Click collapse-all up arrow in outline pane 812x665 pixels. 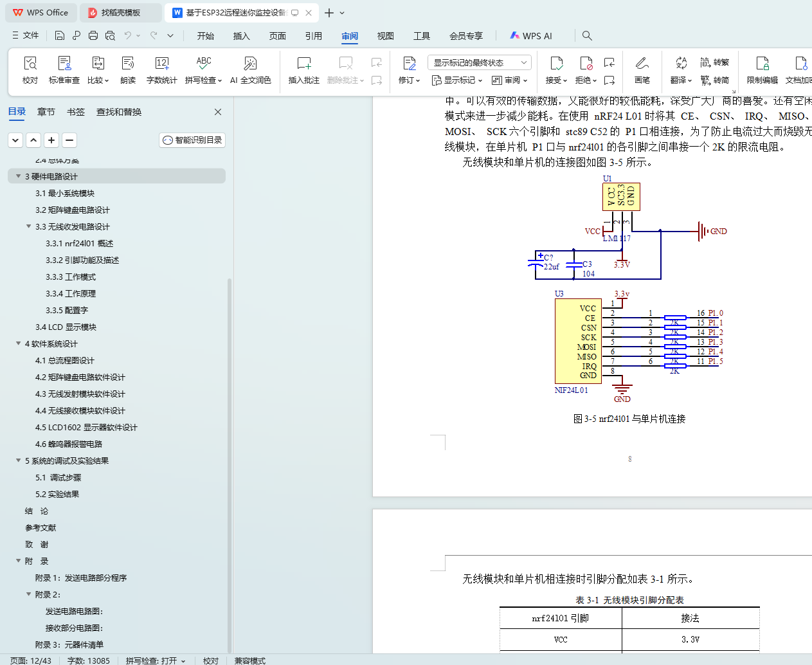(33, 140)
